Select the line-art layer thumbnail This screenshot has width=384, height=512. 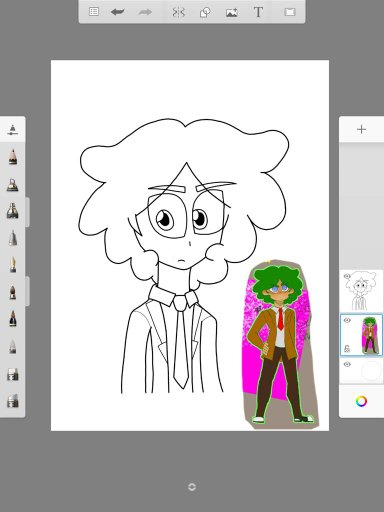click(361, 291)
